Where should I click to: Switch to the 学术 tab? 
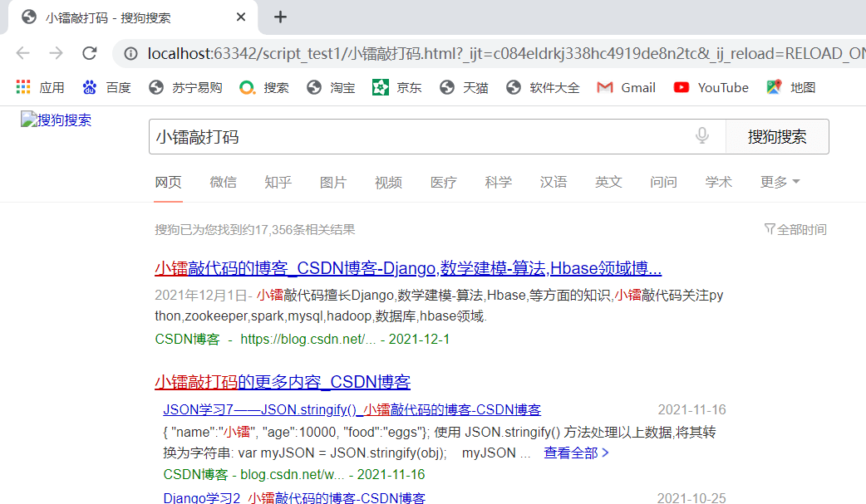click(719, 182)
